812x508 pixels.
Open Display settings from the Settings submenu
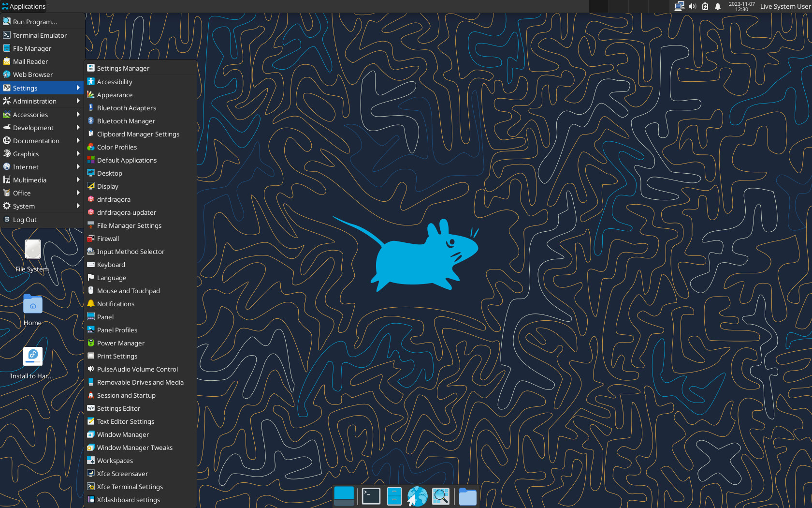click(140, 186)
